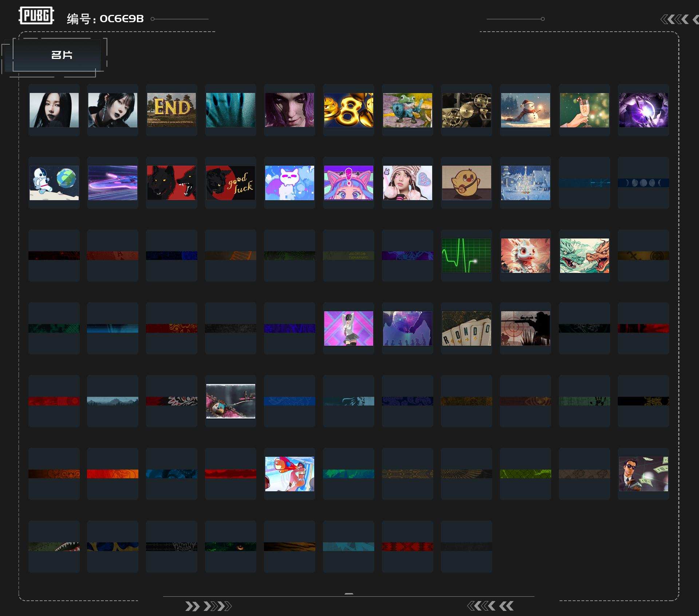The height and width of the screenshot is (616, 699).
Task: Select the dancing anime girl nameplate
Action: point(348,328)
